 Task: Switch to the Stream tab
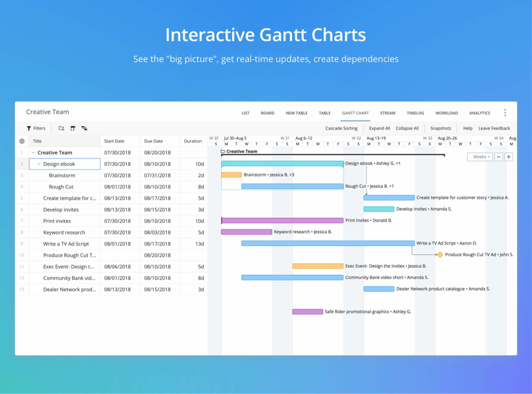387,113
